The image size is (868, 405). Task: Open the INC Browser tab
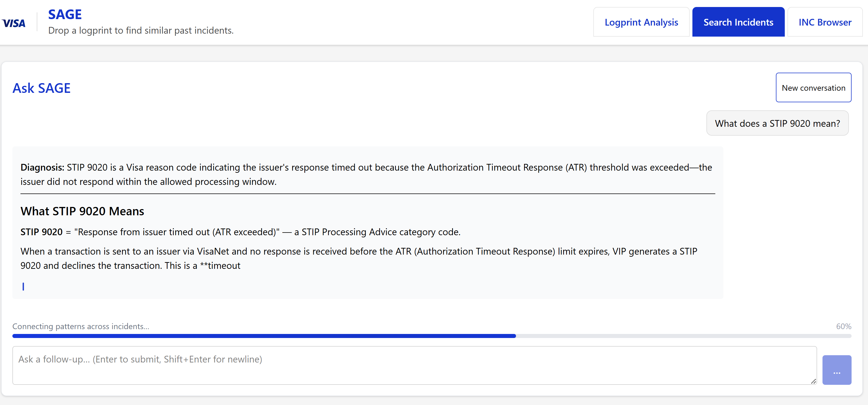click(825, 22)
